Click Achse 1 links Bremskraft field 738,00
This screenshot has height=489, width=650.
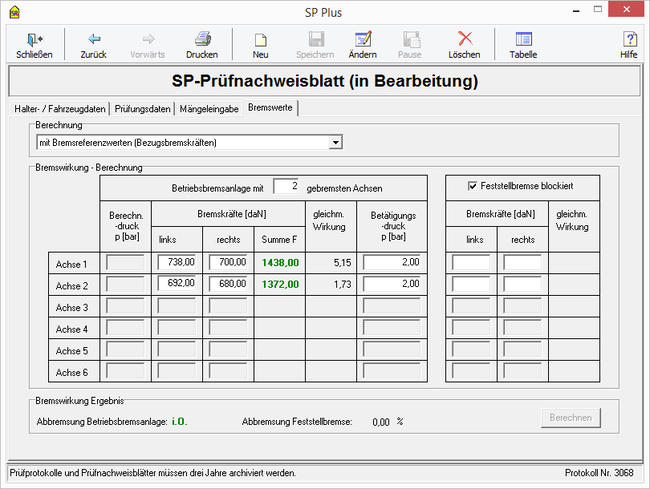(177, 262)
